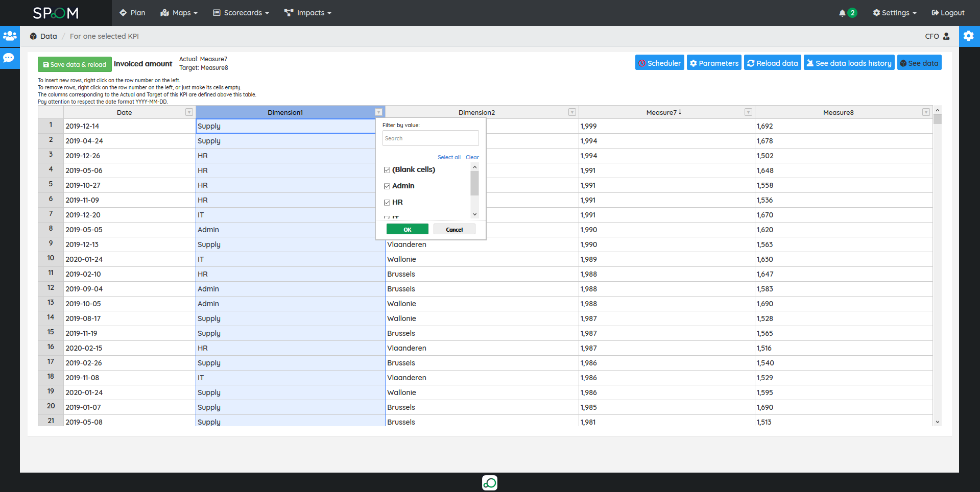
Task: Open the Plan menu item
Action: 132,13
